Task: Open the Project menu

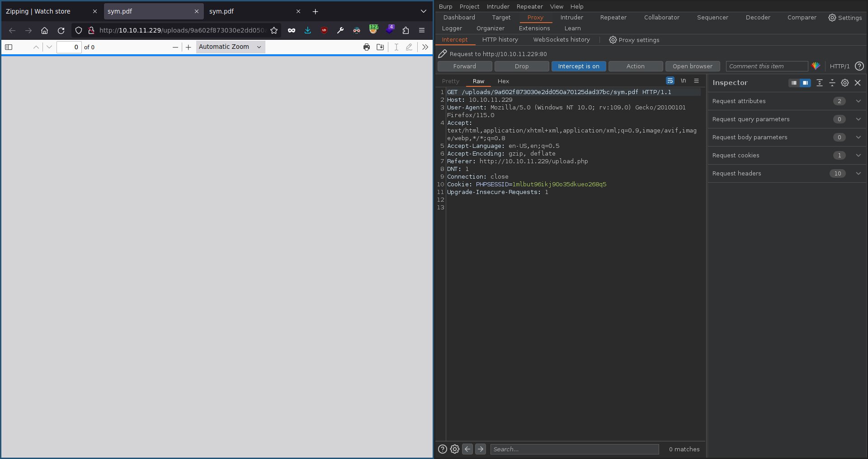Action: point(469,6)
